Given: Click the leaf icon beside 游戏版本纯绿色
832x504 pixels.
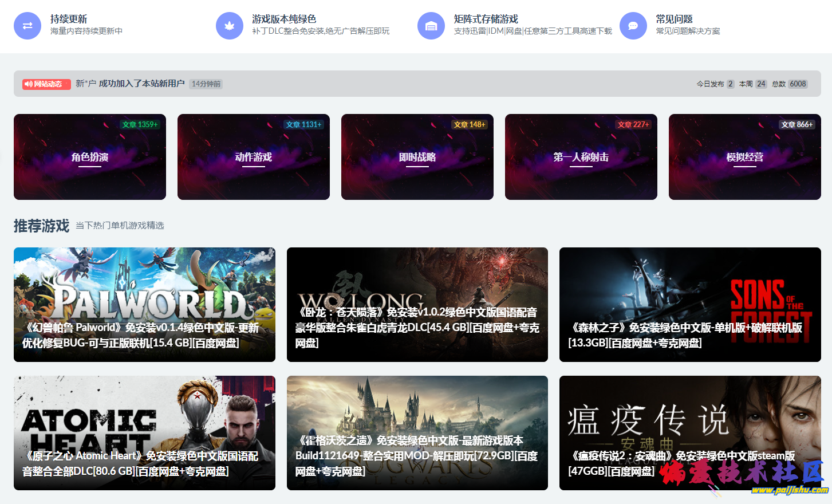Looking at the screenshot, I should pos(229,26).
